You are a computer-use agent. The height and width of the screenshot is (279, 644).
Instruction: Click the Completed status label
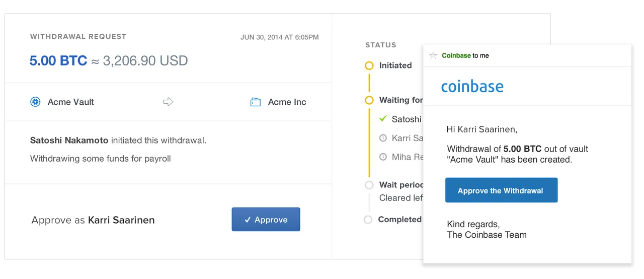click(400, 220)
